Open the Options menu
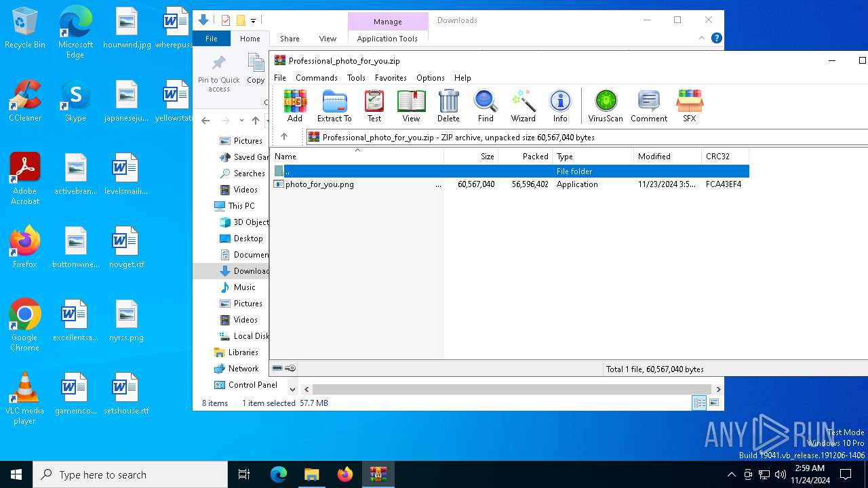This screenshot has width=868, height=488. coord(431,78)
